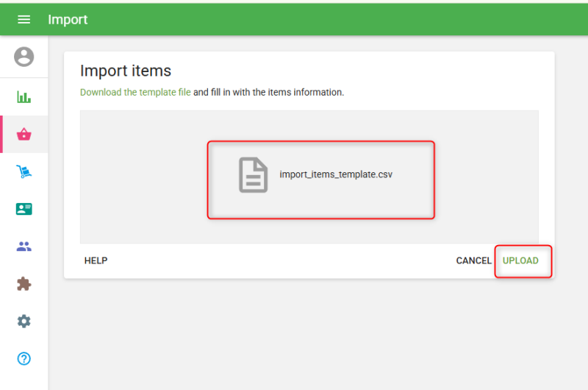Open Integrations puzzle piece icon
Screen dimensions: 588x390
coord(24,284)
